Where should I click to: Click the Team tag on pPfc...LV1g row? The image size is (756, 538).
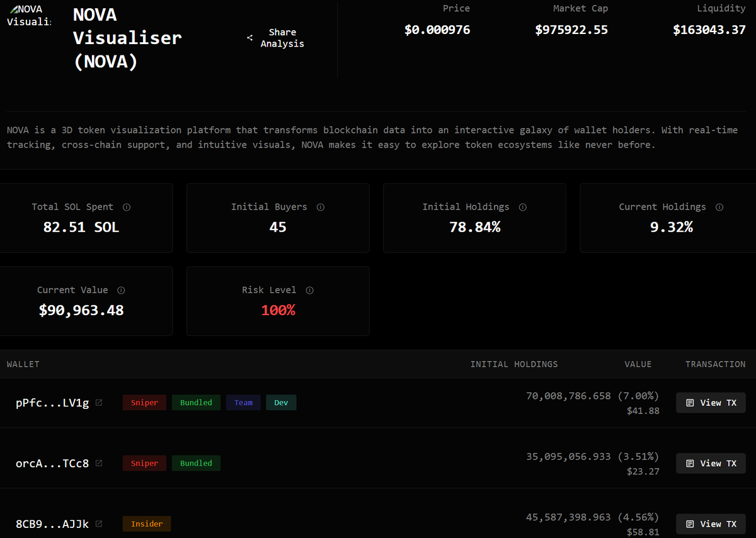point(243,403)
